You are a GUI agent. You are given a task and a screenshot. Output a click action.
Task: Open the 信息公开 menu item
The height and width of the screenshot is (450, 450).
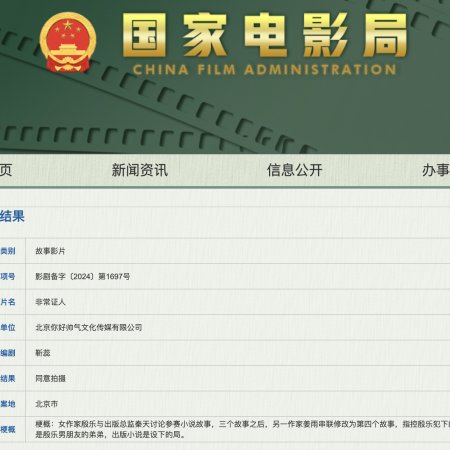point(295,170)
